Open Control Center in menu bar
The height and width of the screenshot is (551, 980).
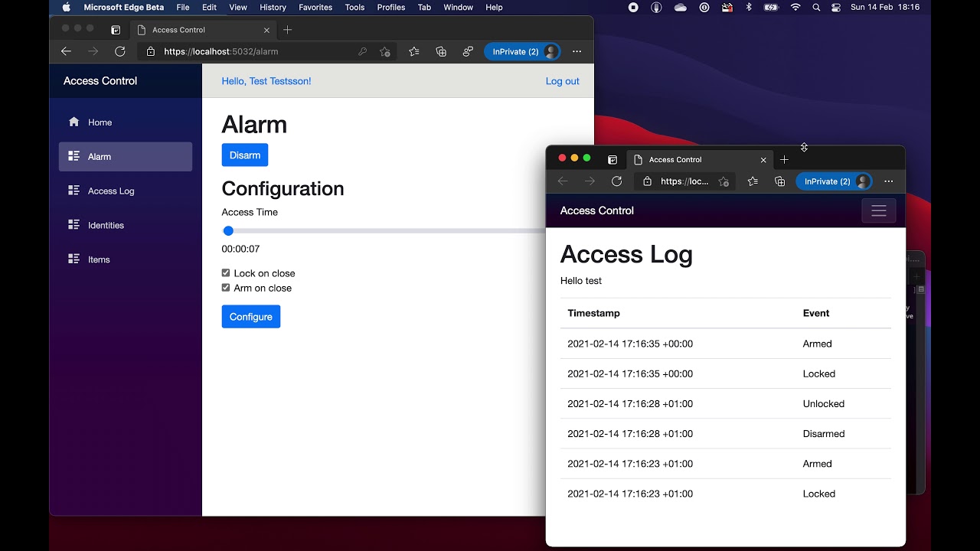[x=836, y=7]
